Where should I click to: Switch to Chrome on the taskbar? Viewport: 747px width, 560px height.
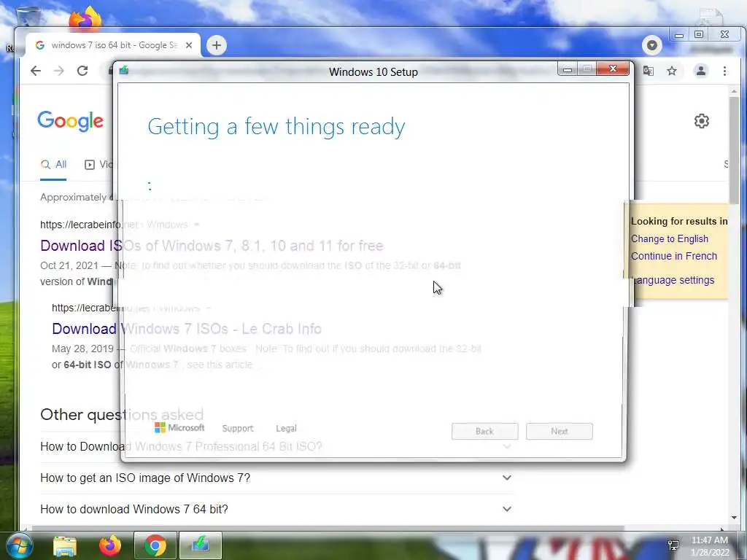click(x=155, y=545)
